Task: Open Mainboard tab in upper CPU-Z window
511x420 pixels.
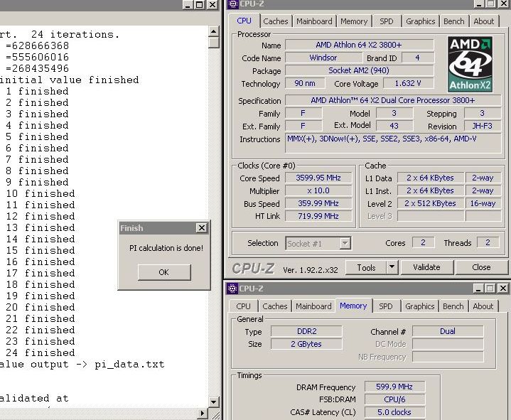Action: tap(313, 21)
